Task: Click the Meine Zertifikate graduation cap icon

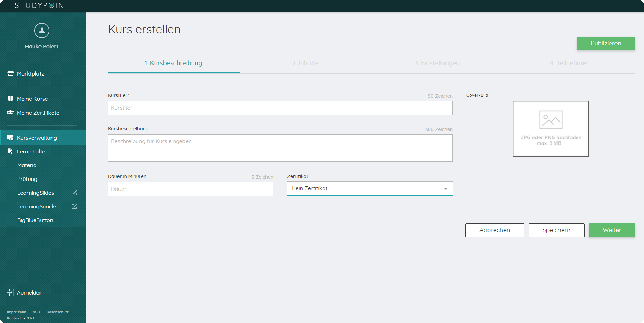Action: [11, 113]
